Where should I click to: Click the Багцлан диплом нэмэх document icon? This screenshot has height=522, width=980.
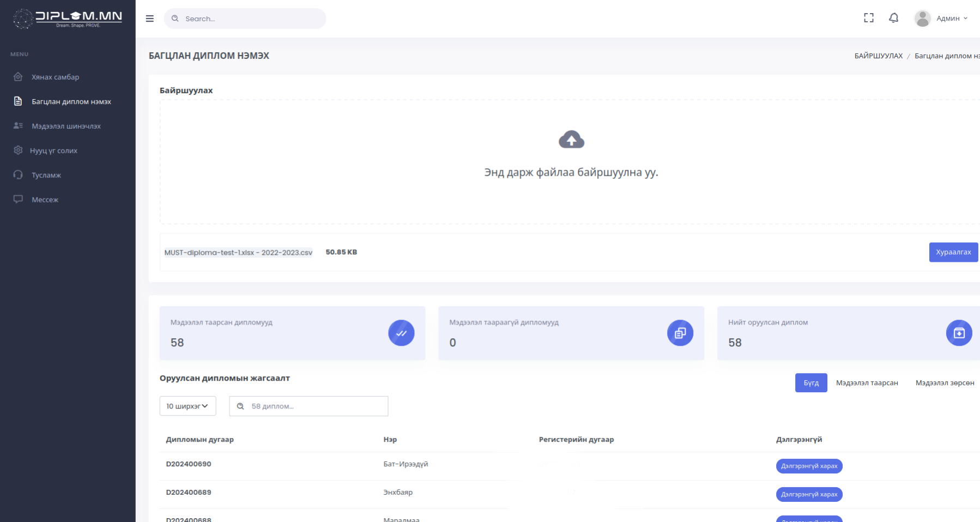pyautogui.click(x=18, y=101)
